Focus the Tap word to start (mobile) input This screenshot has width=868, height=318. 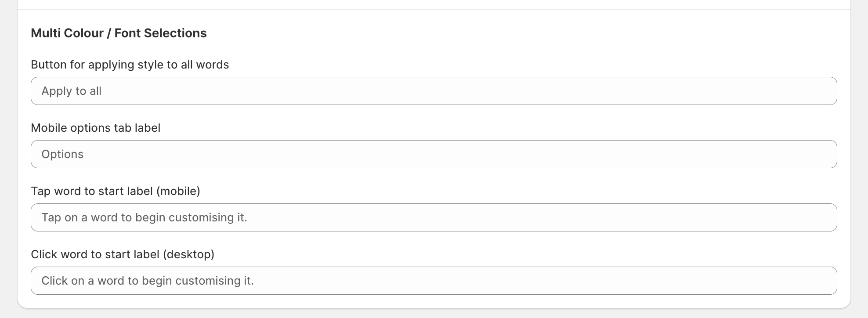click(434, 217)
